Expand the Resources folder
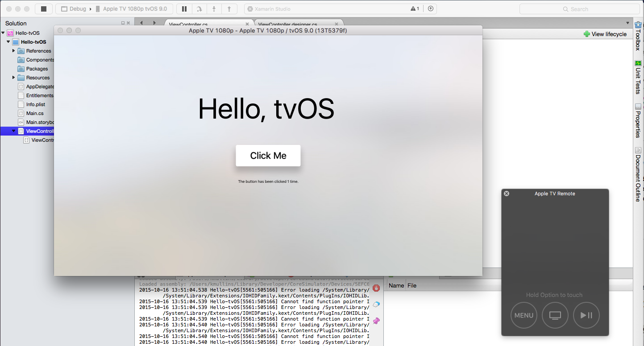 (x=14, y=78)
